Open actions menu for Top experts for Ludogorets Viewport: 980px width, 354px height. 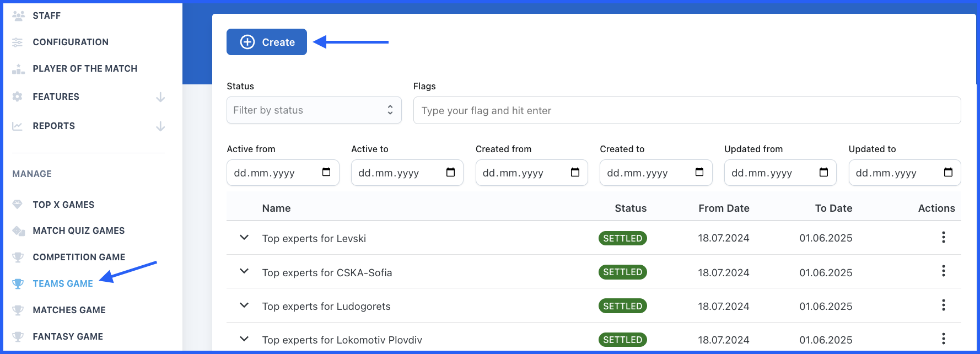coord(943,305)
